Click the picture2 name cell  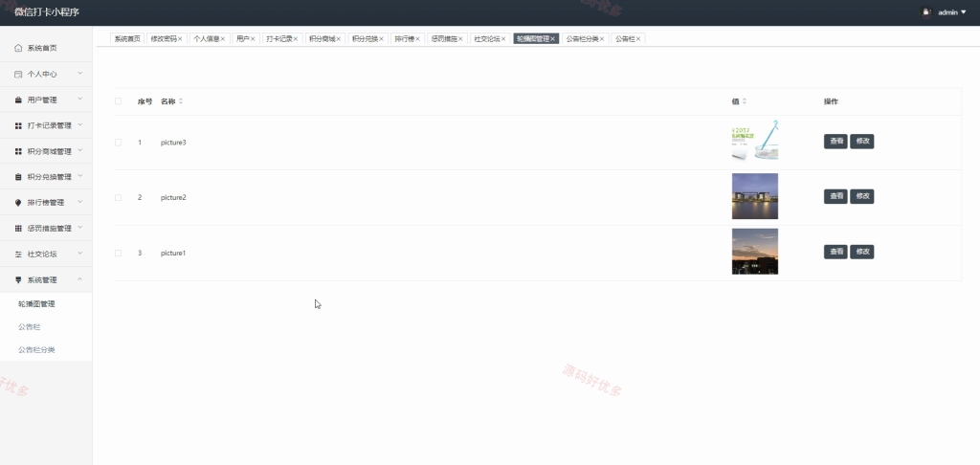click(173, 197)
